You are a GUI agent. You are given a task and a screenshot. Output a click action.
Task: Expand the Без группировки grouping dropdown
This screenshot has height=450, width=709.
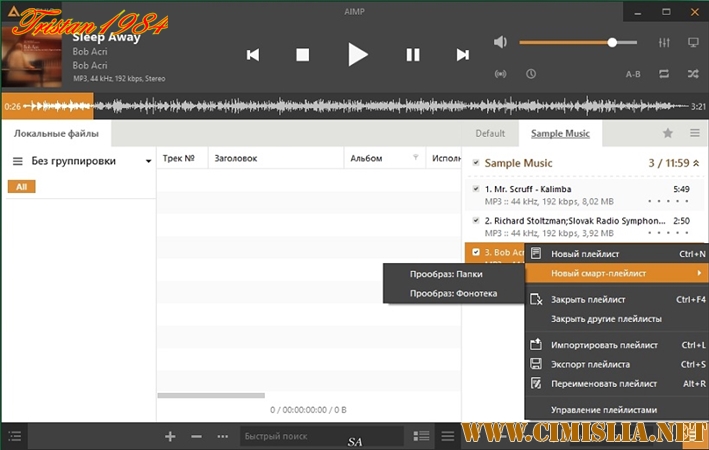[x=148, y=161]
